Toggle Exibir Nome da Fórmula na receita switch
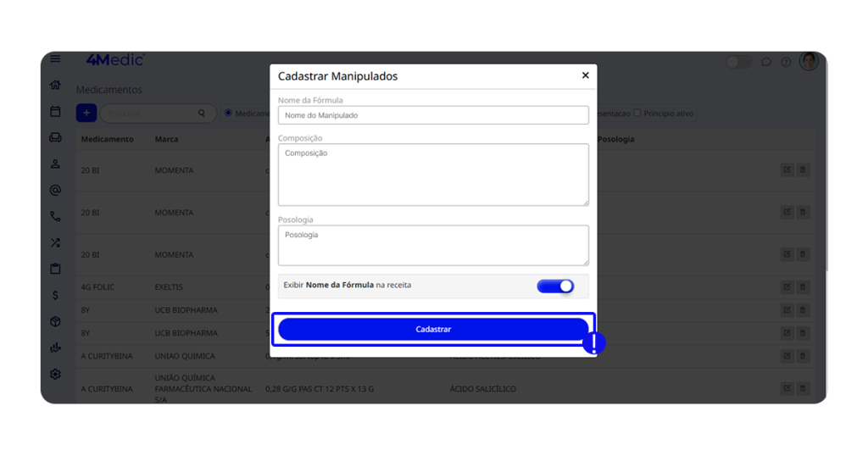Image resolution: width=868 pixels, height=456 pixels. click(555, 286)
